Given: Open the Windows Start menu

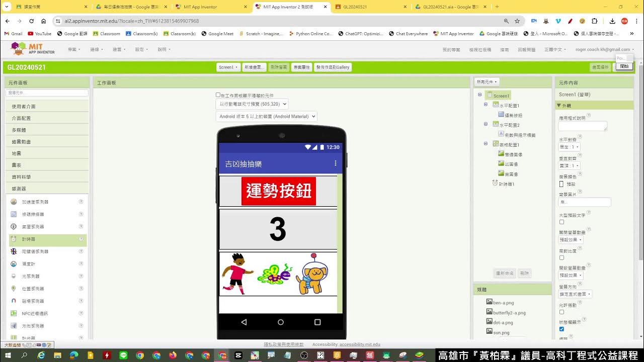Looking at the screenshot, I should pos(8,355).
